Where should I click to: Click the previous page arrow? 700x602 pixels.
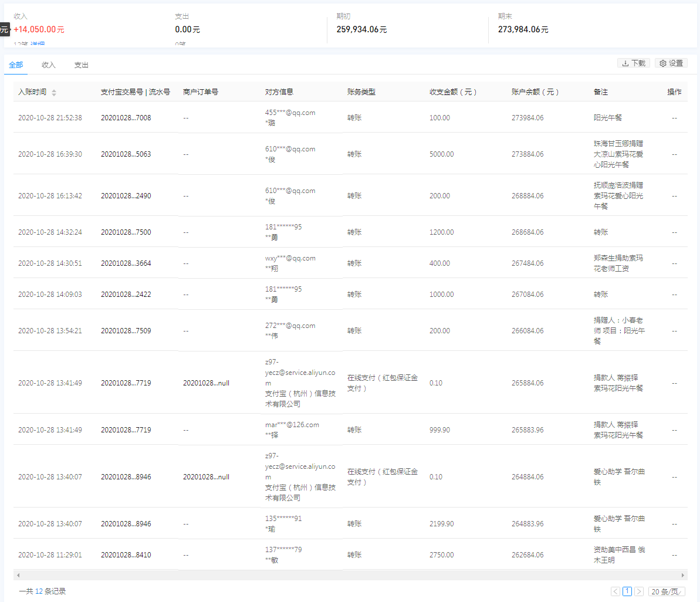click(615, 591)
